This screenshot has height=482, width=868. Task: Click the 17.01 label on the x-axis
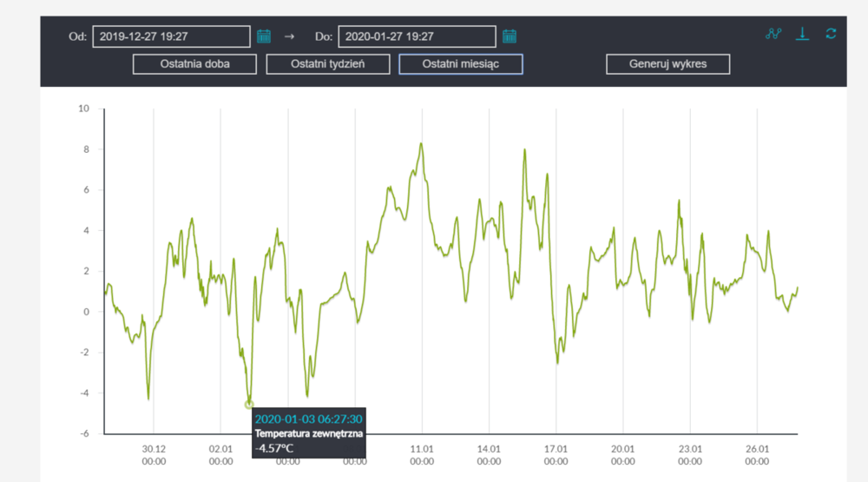(x=556, y=449)
